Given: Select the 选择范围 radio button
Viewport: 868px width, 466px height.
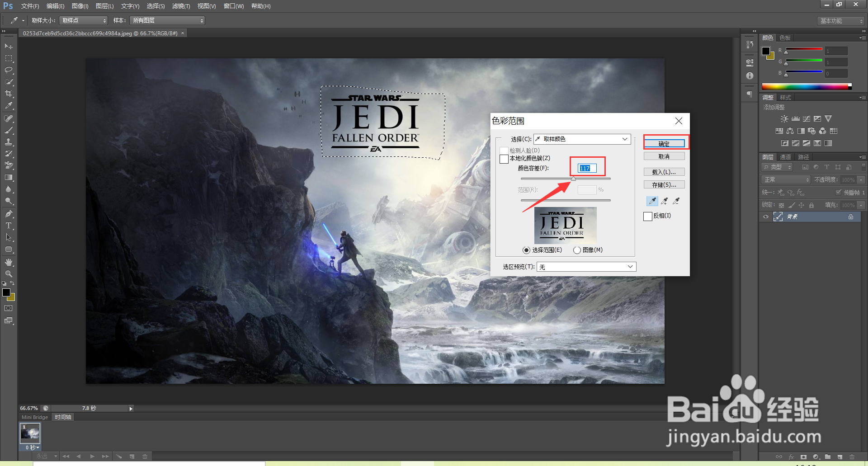Looking at the screenshot, I should (526, 250).
